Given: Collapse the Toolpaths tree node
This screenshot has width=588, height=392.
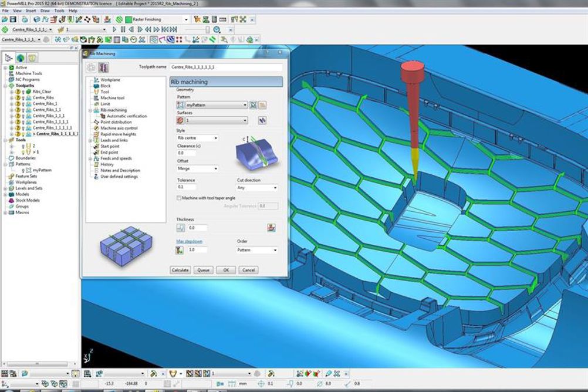Looking at the screenshot, I should coord(5,86).
